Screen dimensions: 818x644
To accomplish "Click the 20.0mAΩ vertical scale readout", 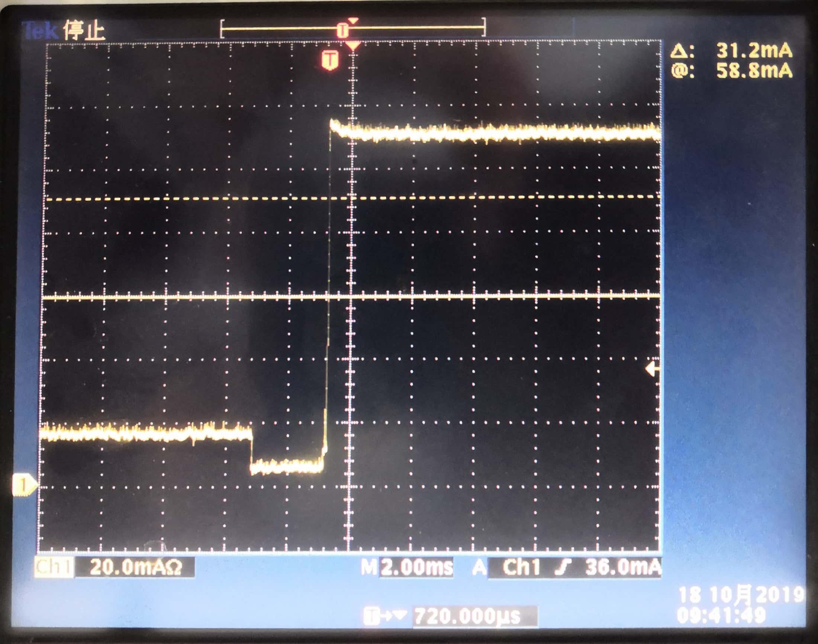I will click(x=136, y=567).
